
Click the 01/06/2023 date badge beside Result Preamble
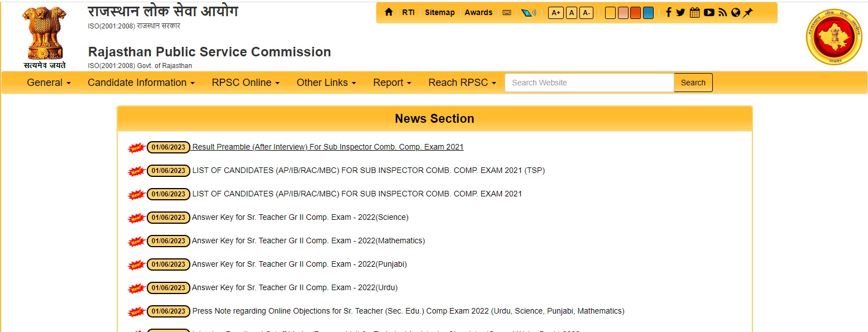point(169,147)
